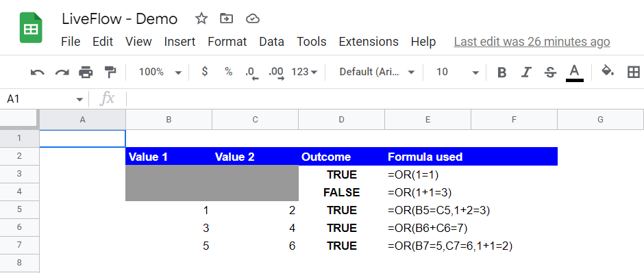
Task: Open the Google Sheets home icon
Action: (31, 28)
